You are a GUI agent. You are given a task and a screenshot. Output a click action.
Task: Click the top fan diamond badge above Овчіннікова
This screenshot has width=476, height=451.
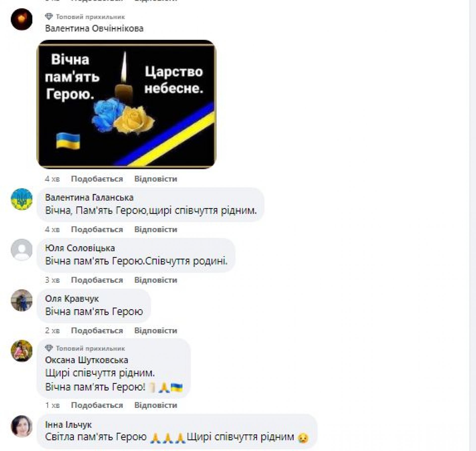pyautogui.click(x=49, y=17)
